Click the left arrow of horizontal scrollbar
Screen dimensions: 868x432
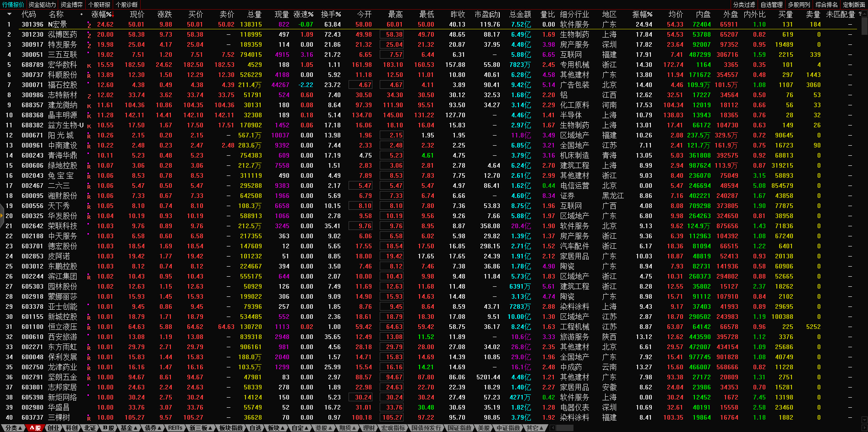point(552,428)
